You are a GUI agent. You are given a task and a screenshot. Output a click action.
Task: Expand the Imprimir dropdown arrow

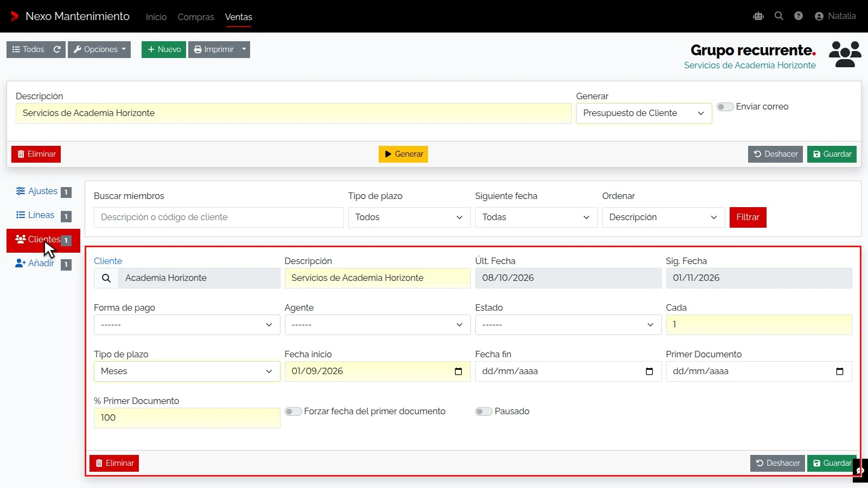[244, 49]
